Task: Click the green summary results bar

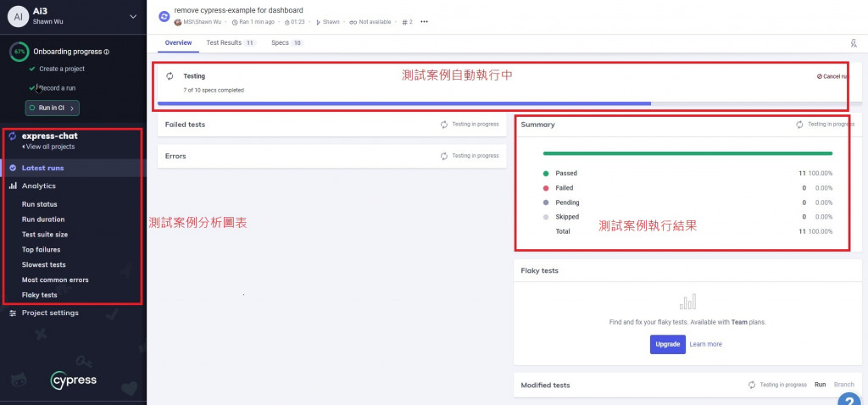Action: point(687,153)
